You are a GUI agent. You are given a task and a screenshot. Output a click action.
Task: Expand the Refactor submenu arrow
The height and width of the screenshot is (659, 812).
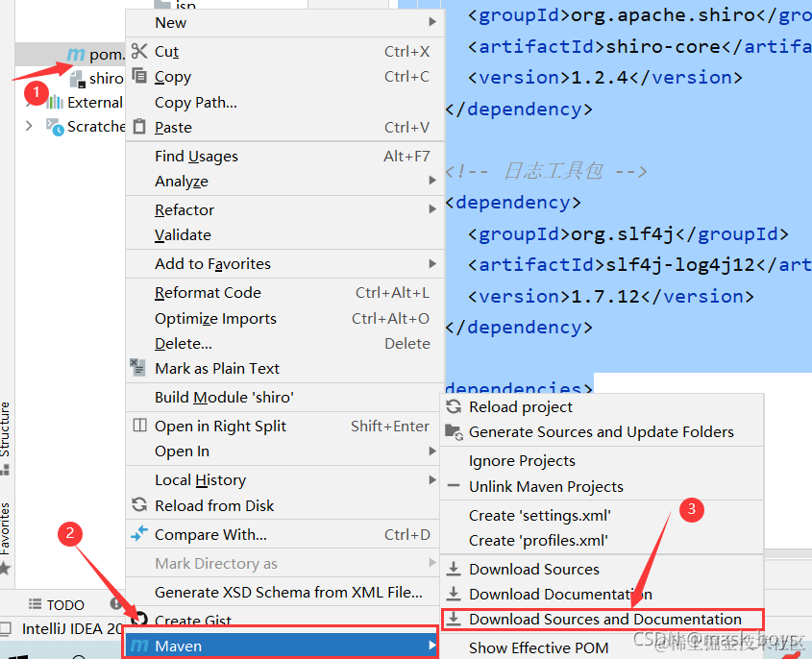pyautogui.click(x=432, y=209)
